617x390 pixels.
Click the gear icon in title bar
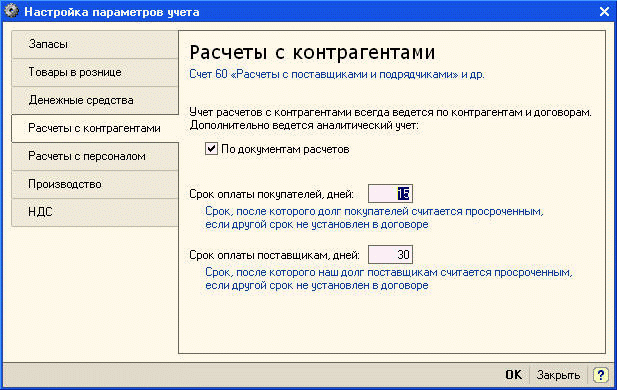tap(11, 11)
